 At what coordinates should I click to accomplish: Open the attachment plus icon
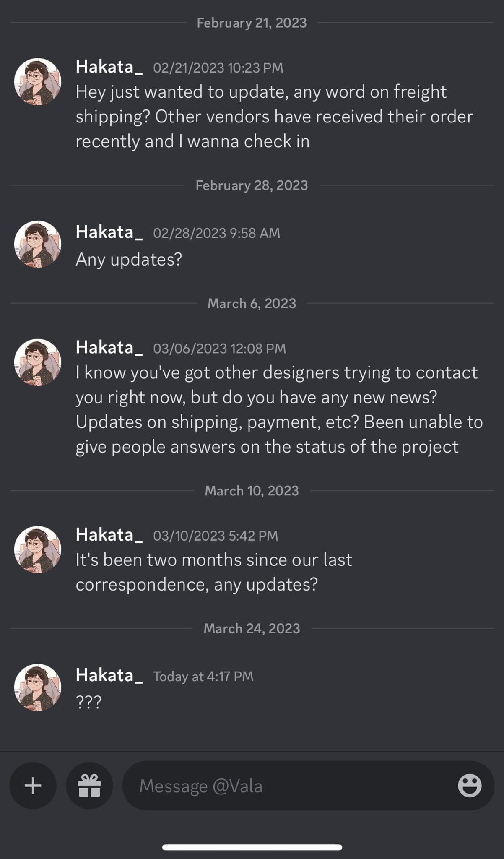point(32,786)
